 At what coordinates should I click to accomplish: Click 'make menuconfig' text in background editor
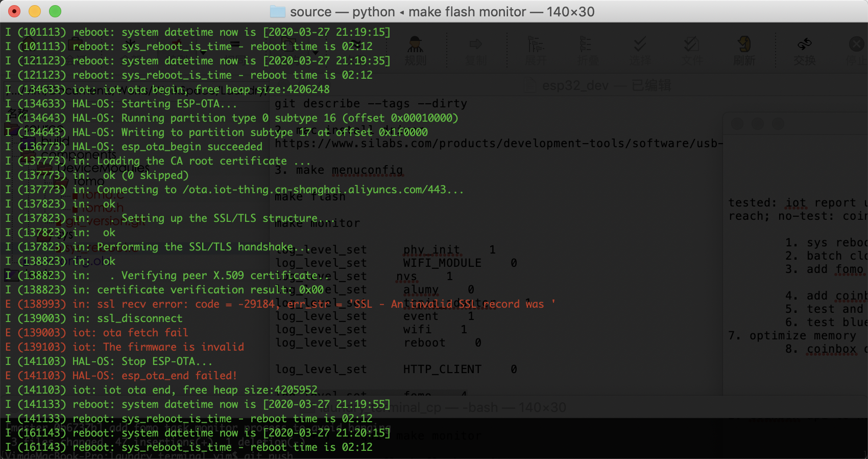pos(349,170)
